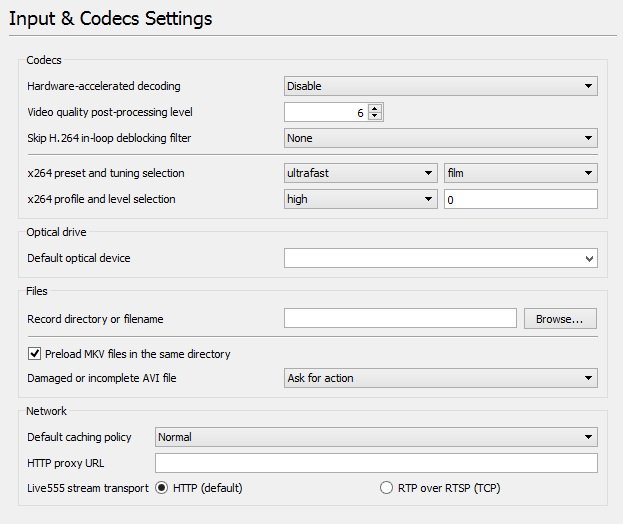Click the HTTP proxy URL field
The width and height of the screenshot is (623, 524).
pos(376,463)
